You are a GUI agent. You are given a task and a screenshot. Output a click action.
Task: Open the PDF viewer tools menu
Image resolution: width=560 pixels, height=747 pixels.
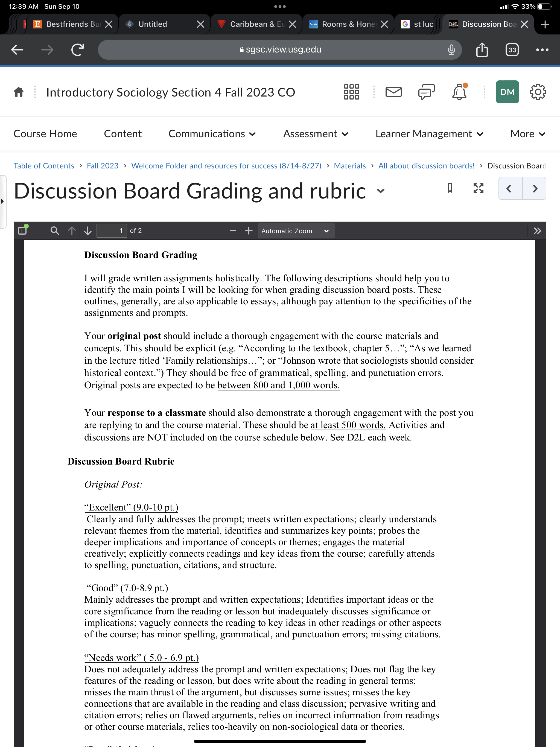tap(537, 231)
